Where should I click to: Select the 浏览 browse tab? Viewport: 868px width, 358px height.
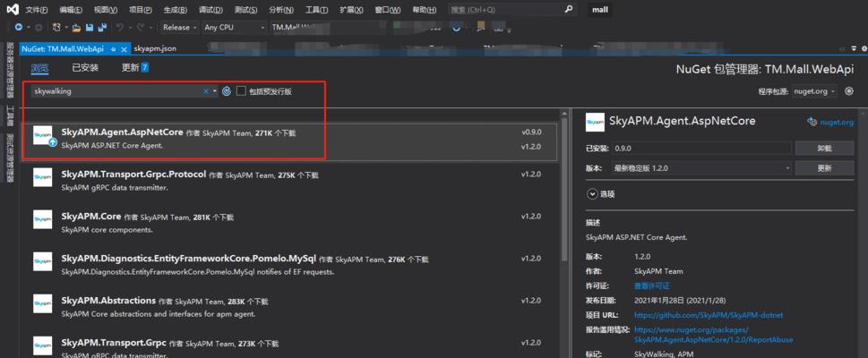39,68
